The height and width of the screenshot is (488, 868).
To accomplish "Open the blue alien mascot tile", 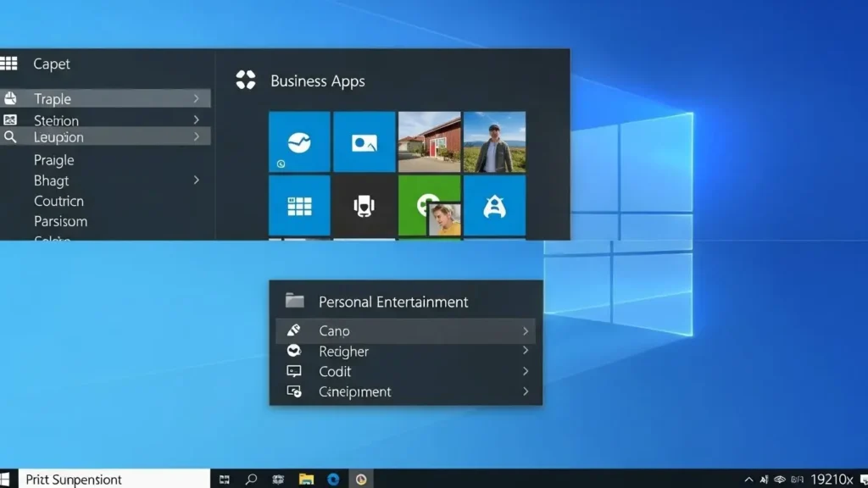I will pyautogui.click(x=494, y=206).
